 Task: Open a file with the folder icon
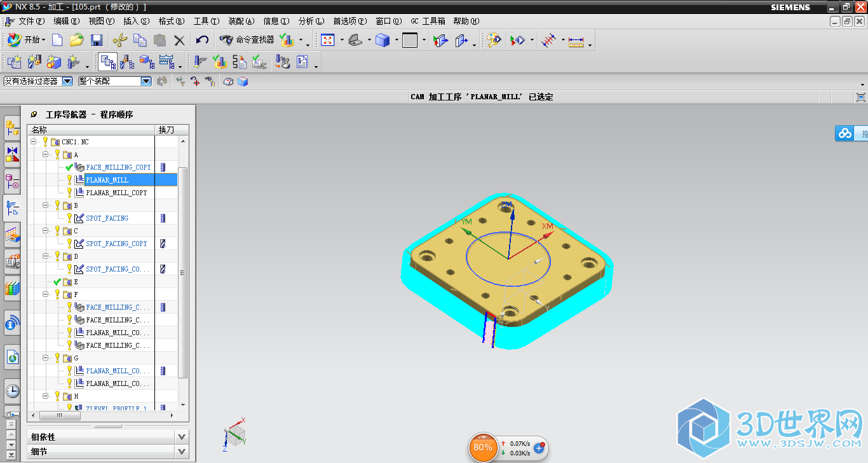point(77,40)
